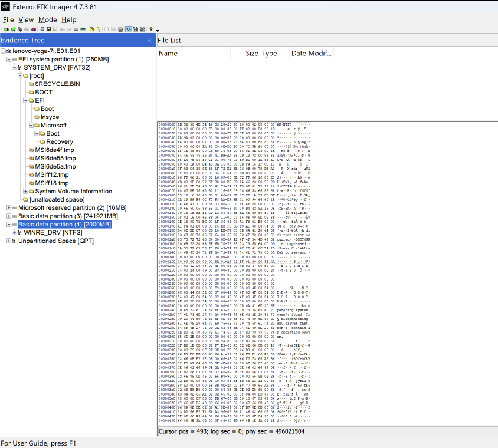Expand Basic data partition (3) node
Image resolution: width=498 pixels, height=448 pixels.
click(x=9, y=216)
